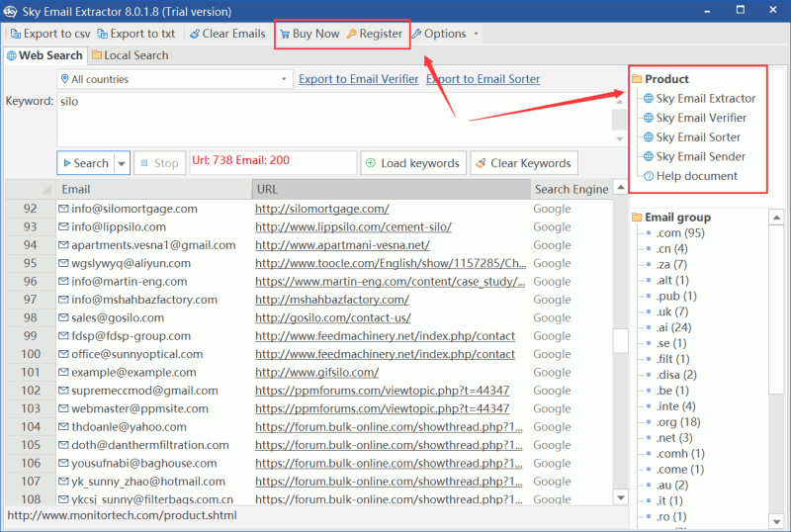Click the Export to csv toolbar icon
The image size is (791, 532).
(x=15, y=34)
